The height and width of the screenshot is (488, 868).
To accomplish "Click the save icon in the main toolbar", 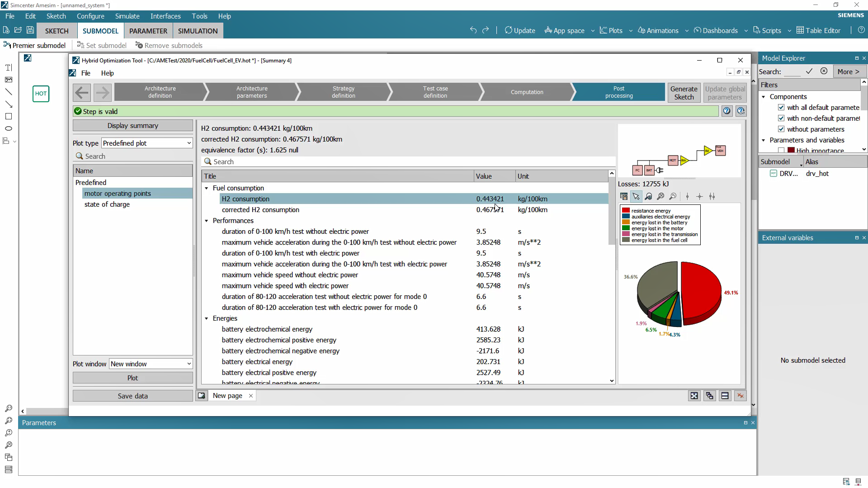I will click(x=30, y=30).
